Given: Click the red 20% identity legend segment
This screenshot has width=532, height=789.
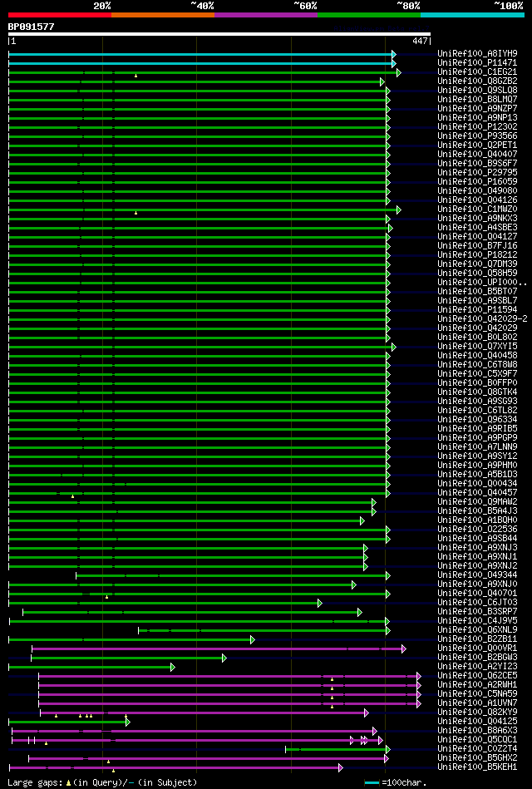Looking at the screenshot, I should [59, 15].
